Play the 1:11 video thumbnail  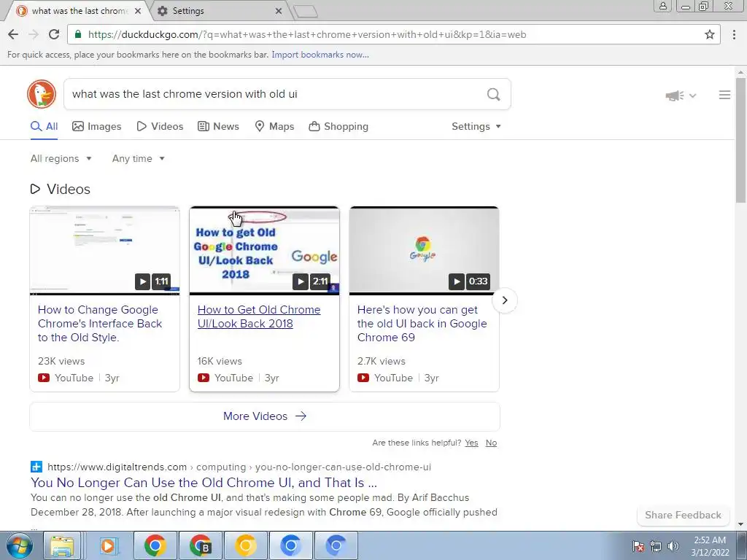pos(105,251)
